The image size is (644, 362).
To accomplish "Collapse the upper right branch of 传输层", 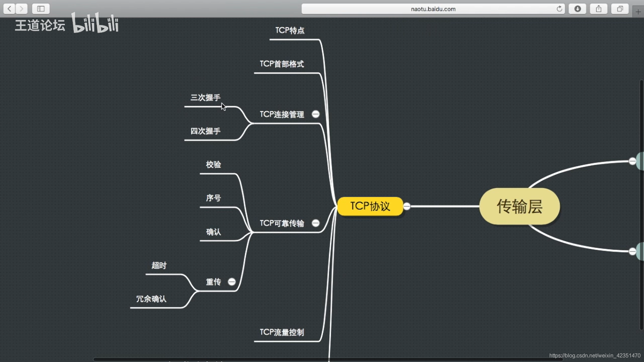I will 633,161.
